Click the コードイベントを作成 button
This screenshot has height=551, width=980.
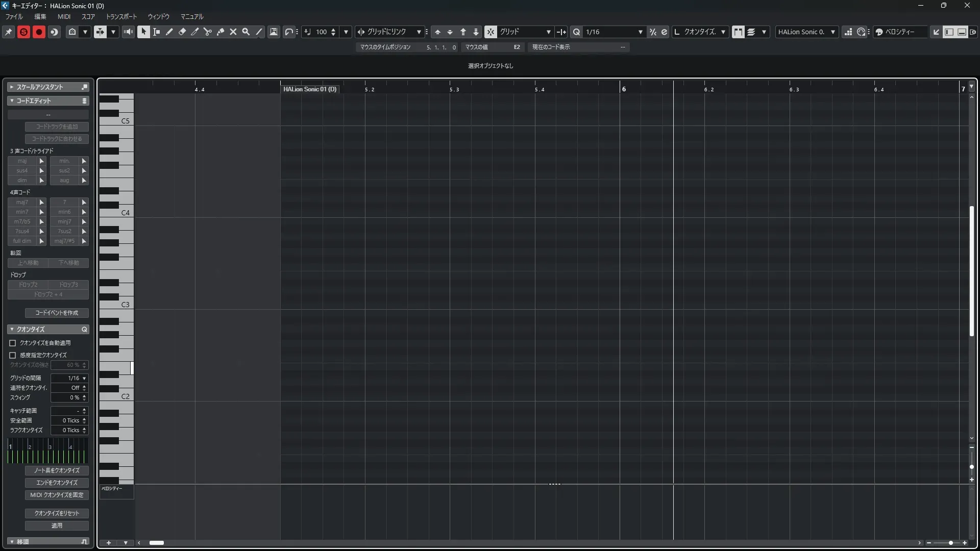57,313
